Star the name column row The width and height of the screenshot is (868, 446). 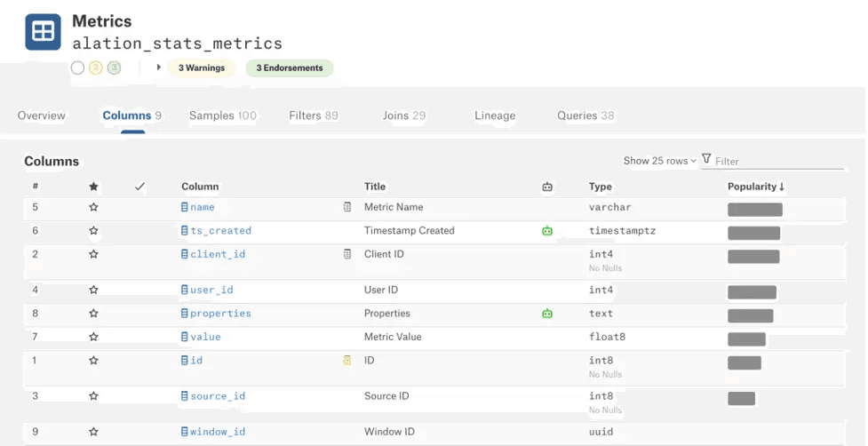[x=93, y=207]
